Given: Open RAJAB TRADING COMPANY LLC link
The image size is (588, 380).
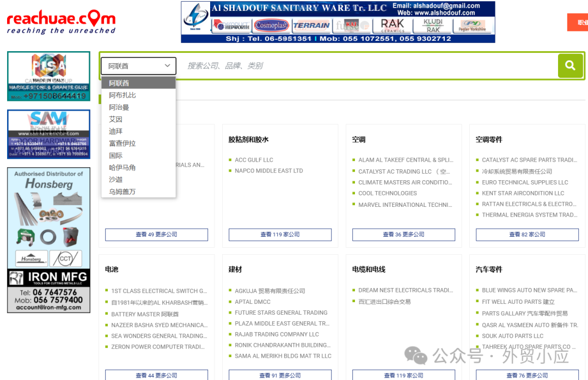Looking at the screenshot, I should (277, 334).
